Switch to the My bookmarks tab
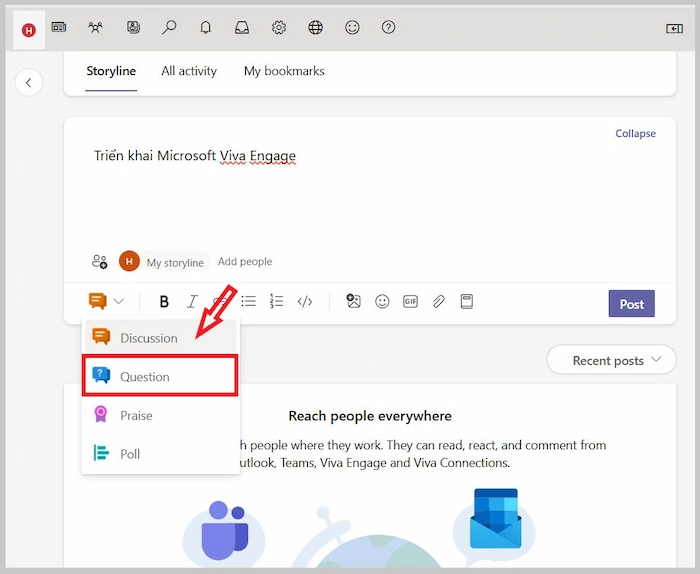 (284, 71)
